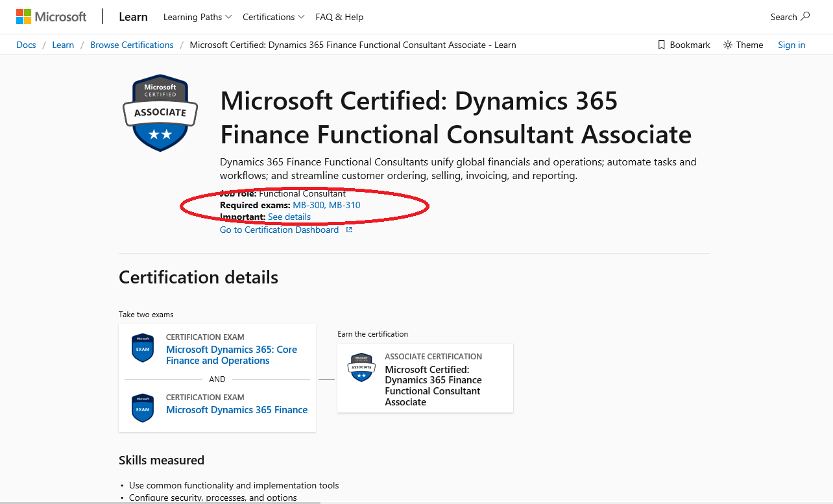Click 'Earn the certification' label
The height and width of the screenshot is (504, 833).
[373, 334]
